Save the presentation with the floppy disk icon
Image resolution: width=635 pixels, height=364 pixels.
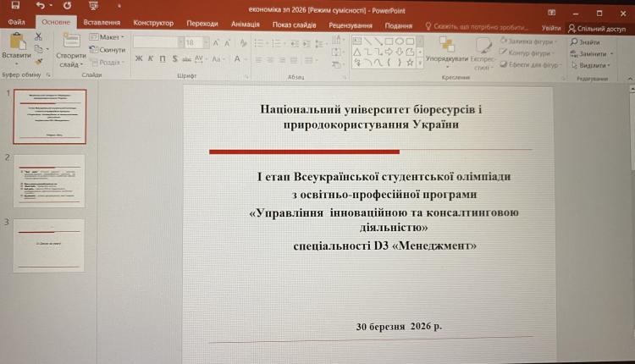click(x=16, y=5)
